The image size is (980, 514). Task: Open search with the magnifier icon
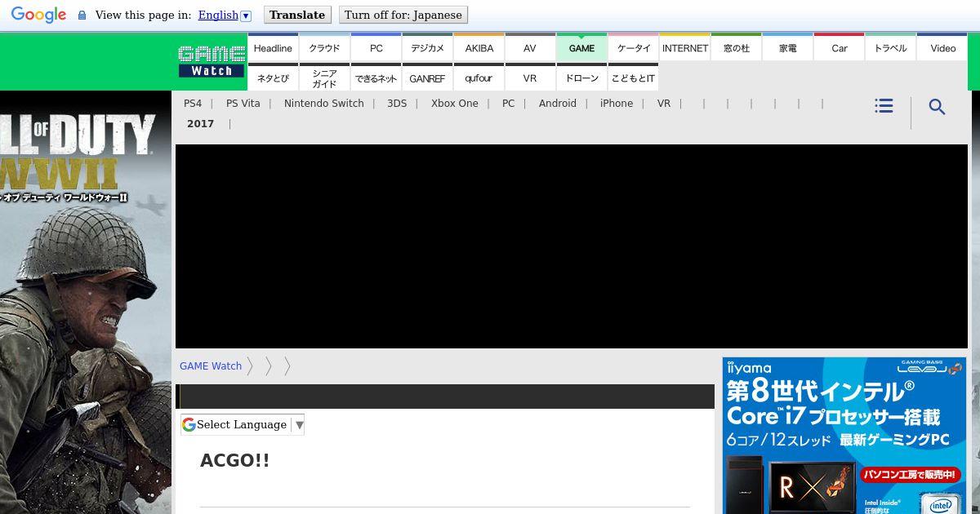click(937, 107)
